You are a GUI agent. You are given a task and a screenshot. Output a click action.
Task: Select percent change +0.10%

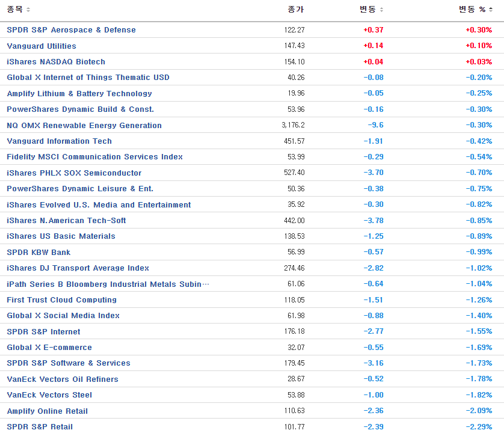(x=479, y=46)
